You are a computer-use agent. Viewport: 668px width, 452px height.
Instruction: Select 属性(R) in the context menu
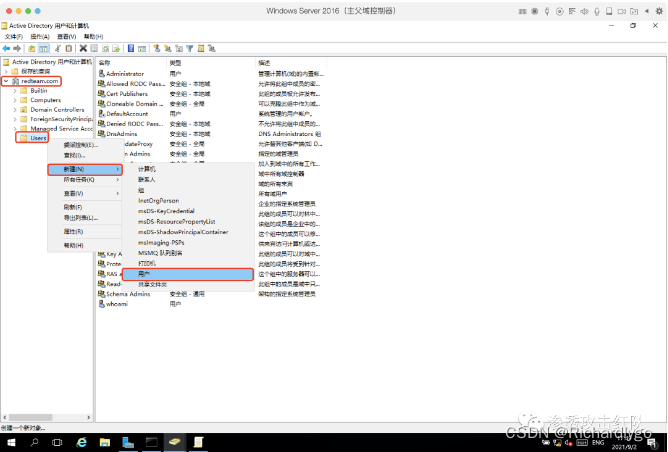85,232
